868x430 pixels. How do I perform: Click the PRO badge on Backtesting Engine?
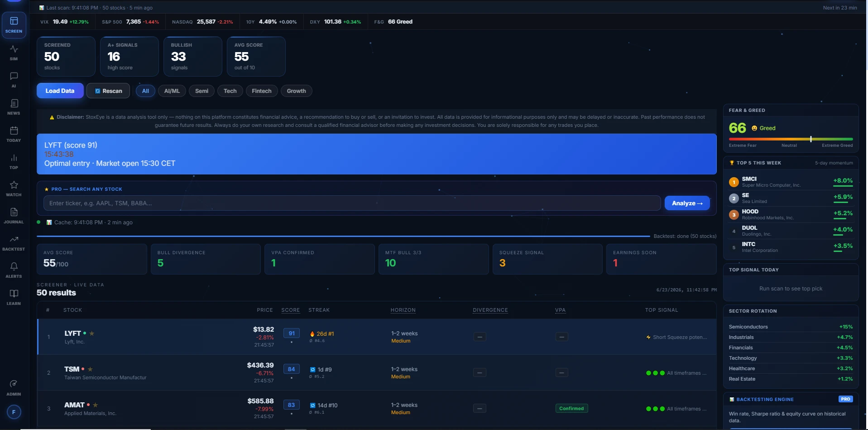(x=845, y=399)
